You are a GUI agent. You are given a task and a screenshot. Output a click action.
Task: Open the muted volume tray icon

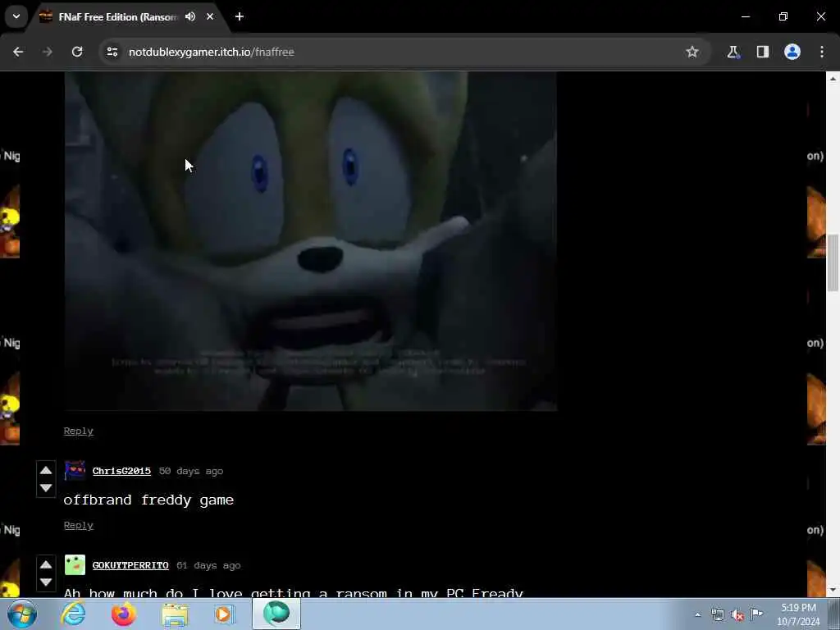(x=737, y=615)
